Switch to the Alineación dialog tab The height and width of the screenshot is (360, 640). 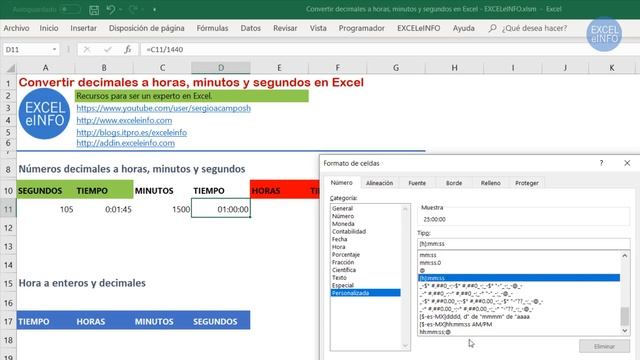pyautogui.click(x=379, y=183)
